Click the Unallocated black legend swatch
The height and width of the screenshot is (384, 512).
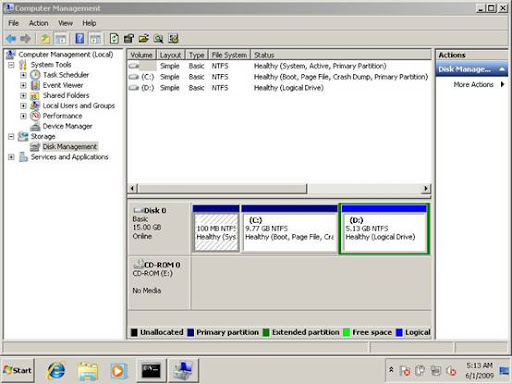tap(134, 332)
